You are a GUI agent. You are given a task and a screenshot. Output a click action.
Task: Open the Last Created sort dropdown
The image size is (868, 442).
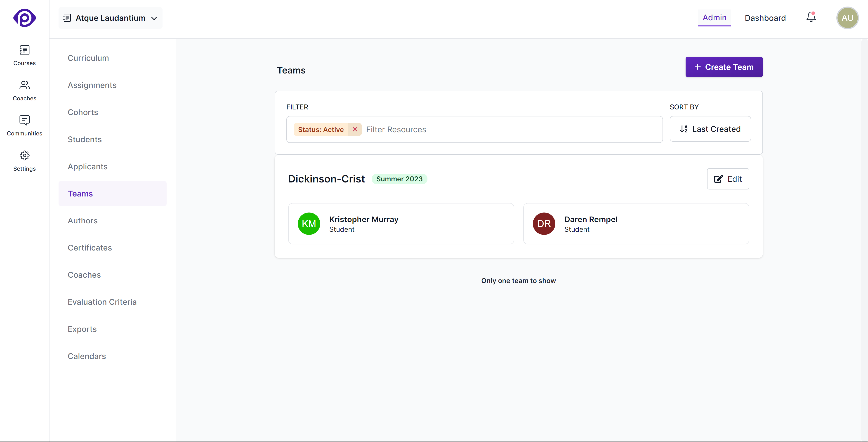(x=710, y=129)
